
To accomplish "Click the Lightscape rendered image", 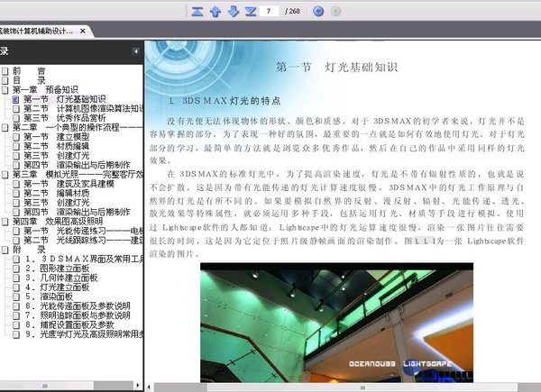I will click(336, 323).
